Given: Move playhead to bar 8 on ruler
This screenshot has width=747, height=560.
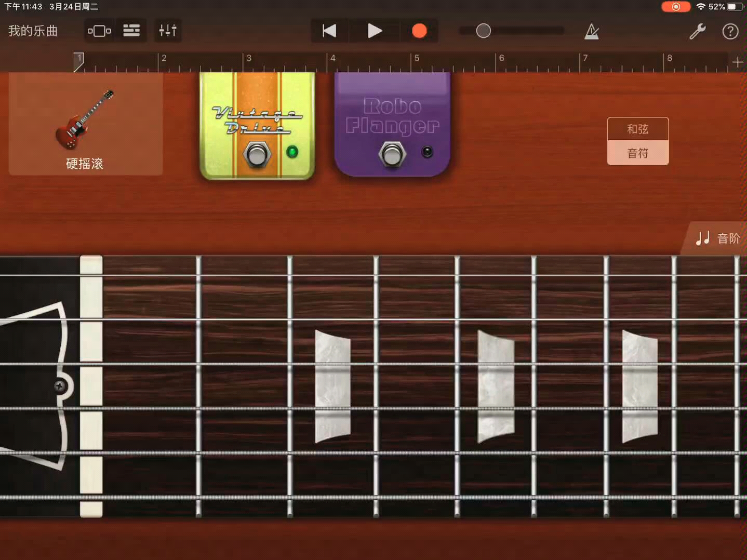Looking at the screenshot, I should (670, 58).
